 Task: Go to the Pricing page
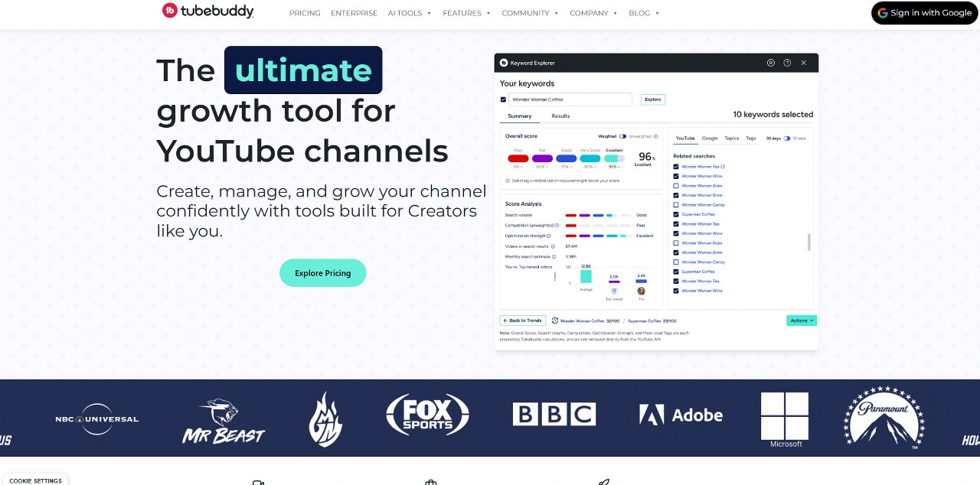coord(305,13)
